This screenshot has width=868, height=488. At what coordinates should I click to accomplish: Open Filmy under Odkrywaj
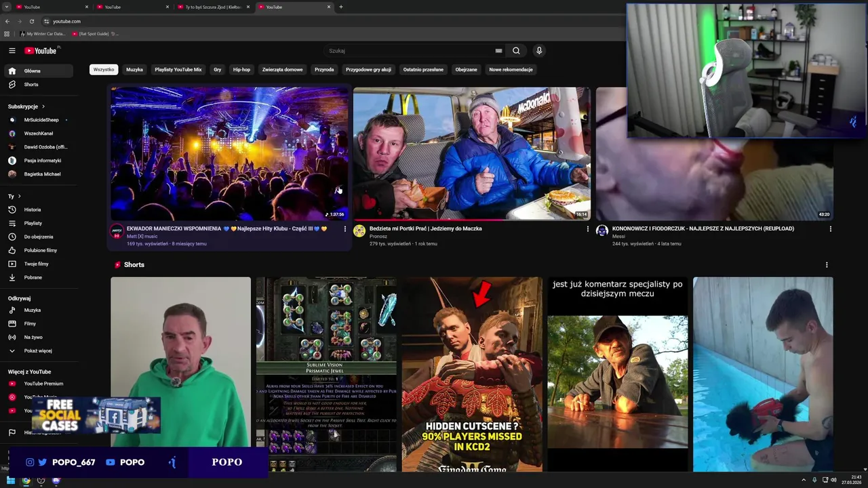(x=40, y=324)
